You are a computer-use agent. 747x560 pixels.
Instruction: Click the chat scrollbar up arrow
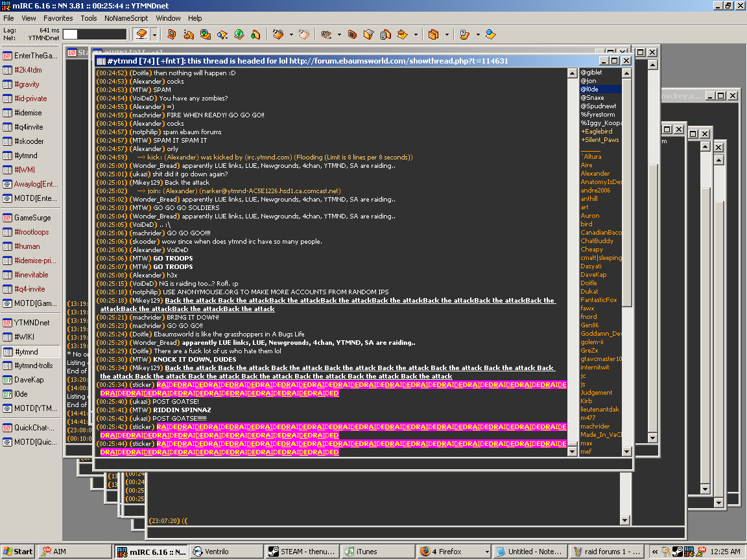point(572,73)
